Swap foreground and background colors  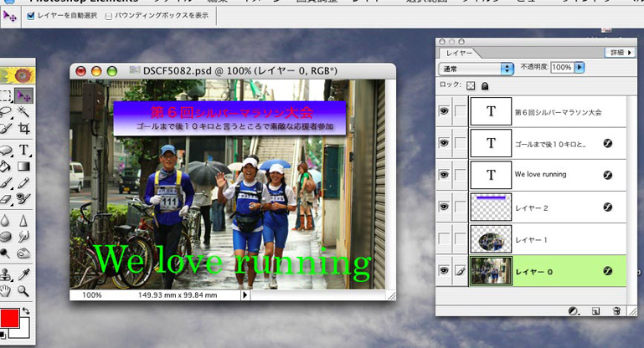26,310
